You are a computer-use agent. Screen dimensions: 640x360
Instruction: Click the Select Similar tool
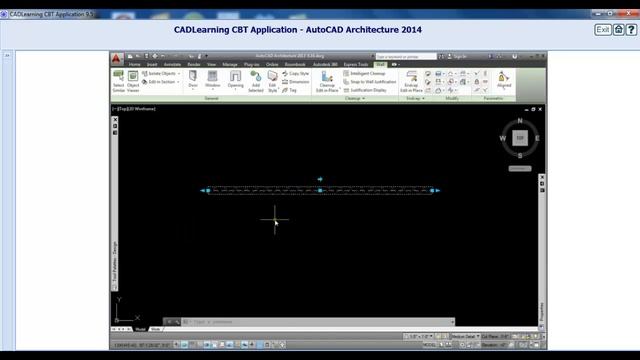coord(118,81)
